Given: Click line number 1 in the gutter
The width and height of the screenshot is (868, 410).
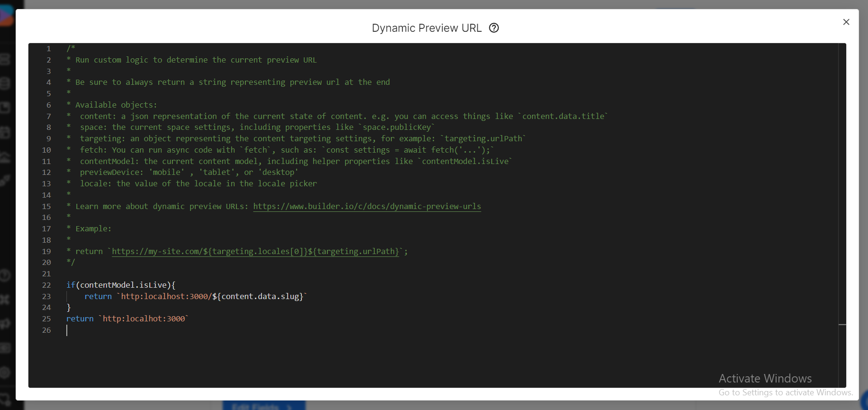Looking at the screenshot, I should point(48,49).
